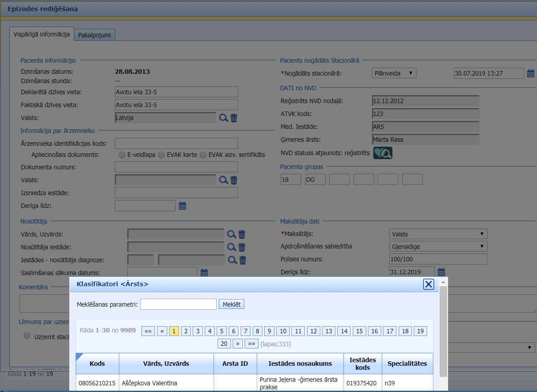Clear the Nosūtītāja iestāde field with trash icon
This screenshot has width=537, height=392.
pos(242,247)
